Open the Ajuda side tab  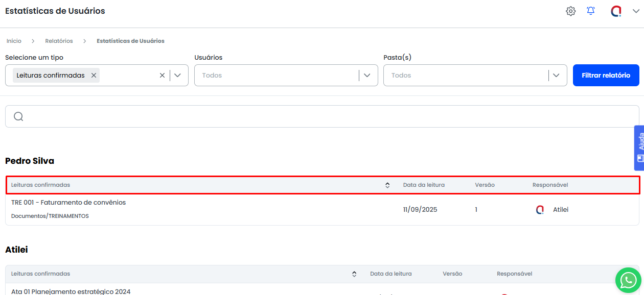click(x=639, y=148)
